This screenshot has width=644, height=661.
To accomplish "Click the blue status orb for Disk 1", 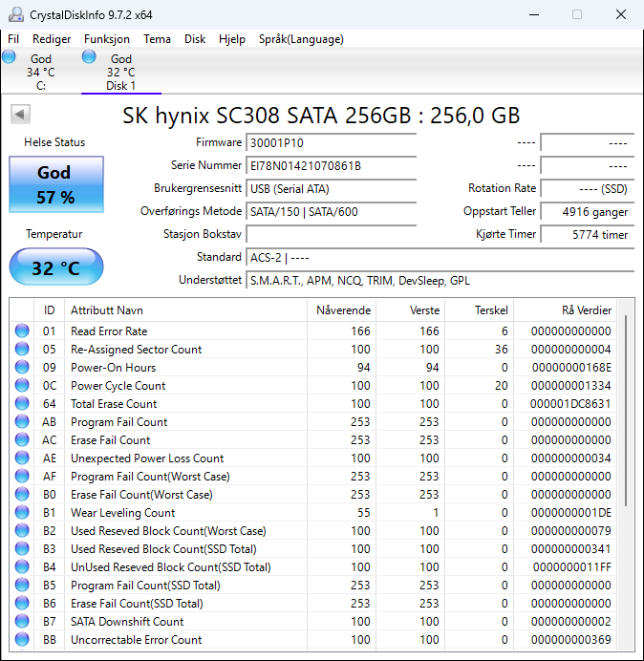I will (x=89, y=57).
